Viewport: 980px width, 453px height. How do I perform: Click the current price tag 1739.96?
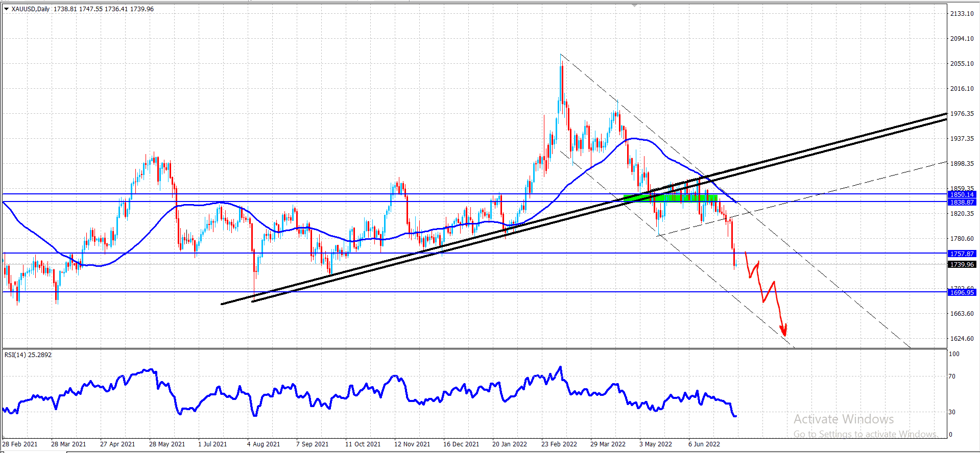962,264
